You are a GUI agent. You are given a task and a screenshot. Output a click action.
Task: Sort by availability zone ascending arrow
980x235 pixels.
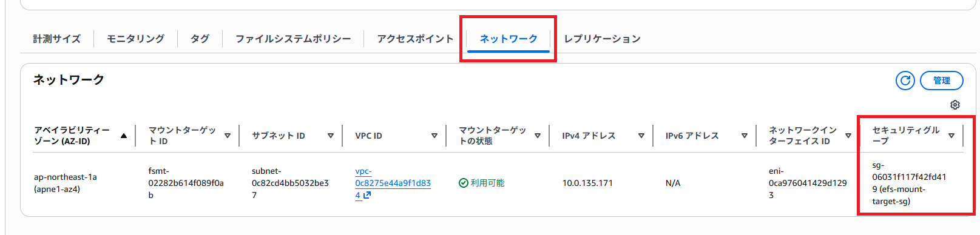click(124, 136)
